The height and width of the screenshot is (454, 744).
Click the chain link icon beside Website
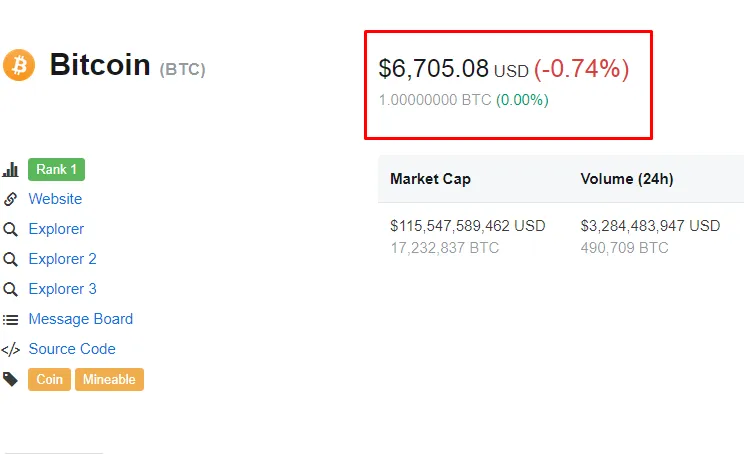[x=10, y=199]
